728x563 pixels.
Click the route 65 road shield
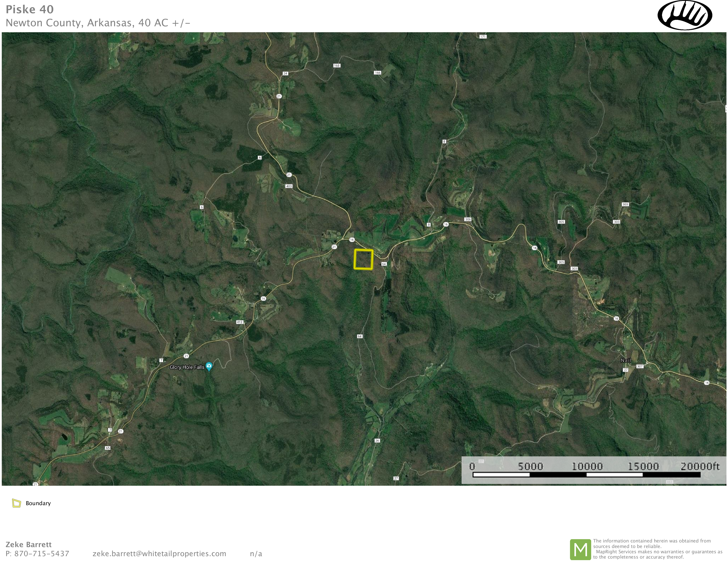pos(108,448)
